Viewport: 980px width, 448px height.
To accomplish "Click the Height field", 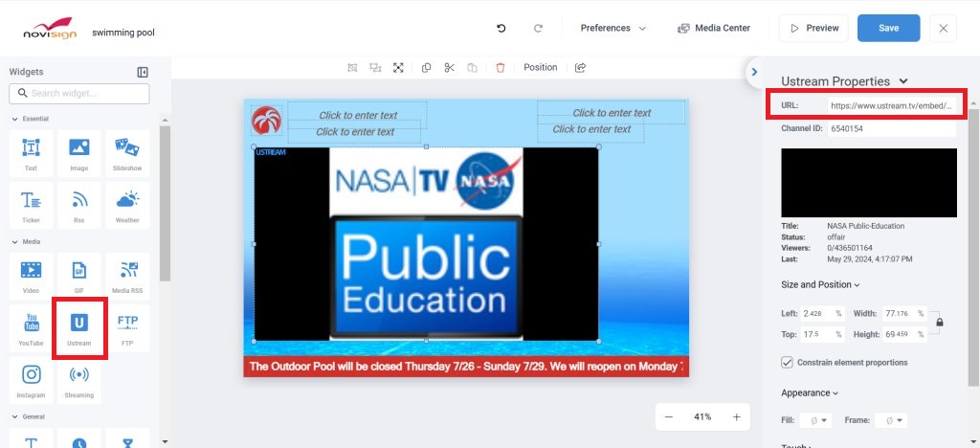I will click(904, 334).
